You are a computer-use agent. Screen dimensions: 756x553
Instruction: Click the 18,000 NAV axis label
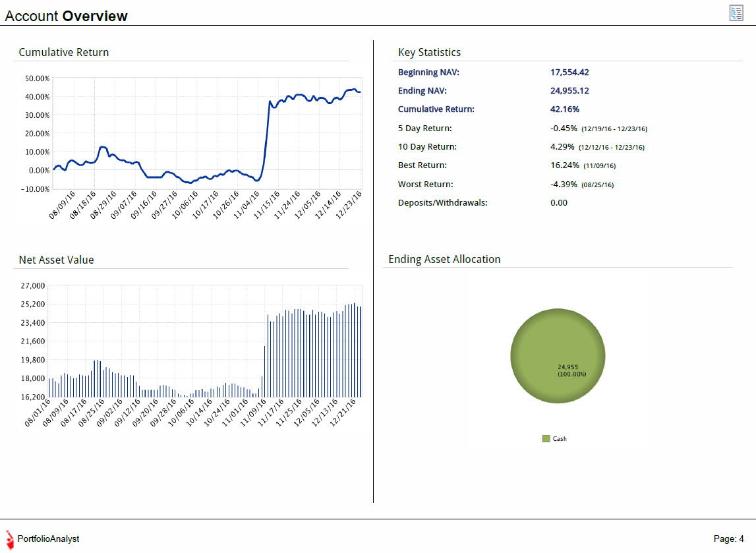(33, 378)
